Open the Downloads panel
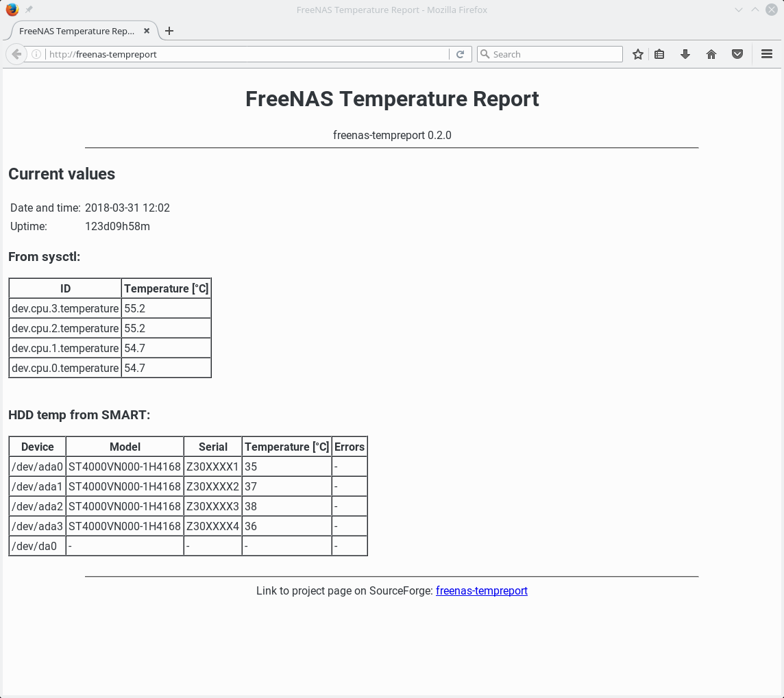Image resolution: width=784 pixels, height=698 pixels. [685, 53]
